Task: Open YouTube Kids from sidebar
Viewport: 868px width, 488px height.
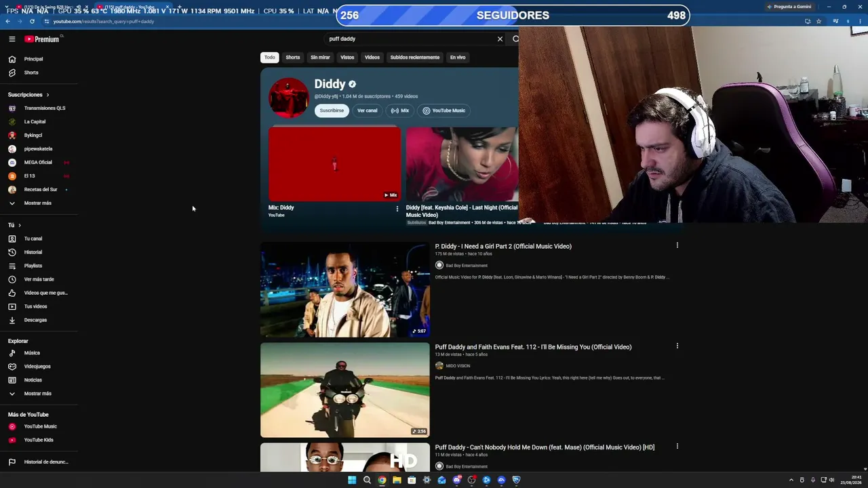Action: [39, 440]
